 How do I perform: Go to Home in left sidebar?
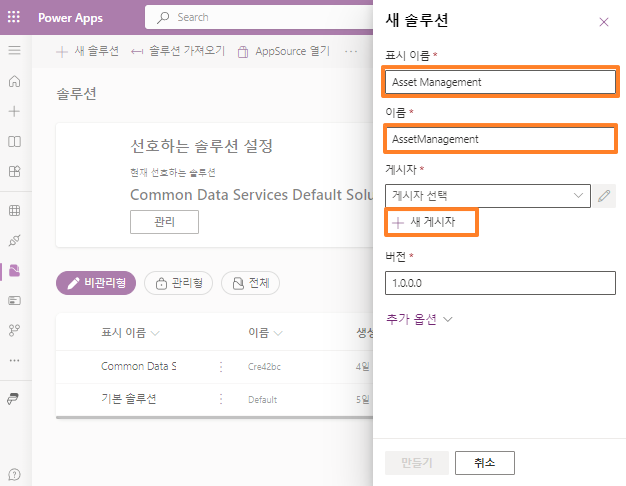[14, 81]
